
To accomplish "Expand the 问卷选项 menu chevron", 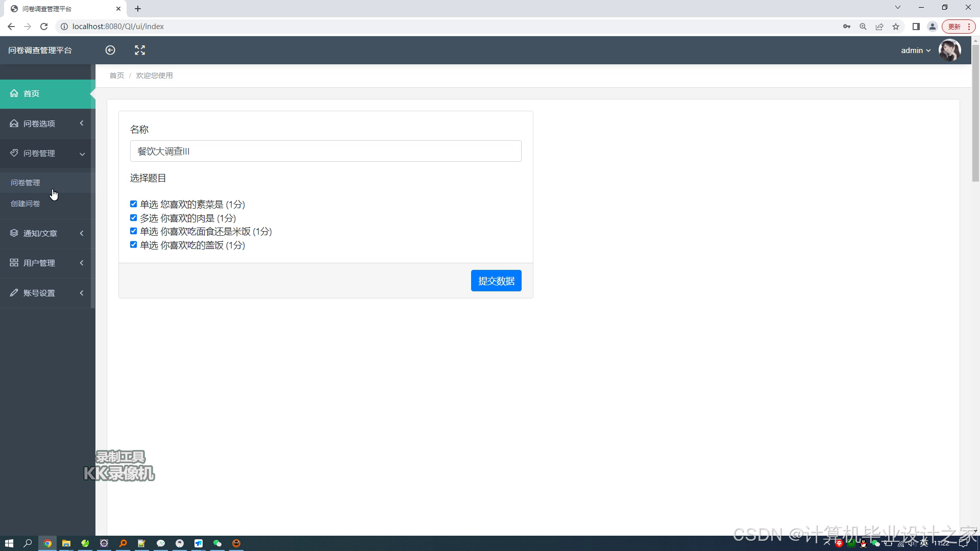I will (82, 123).
